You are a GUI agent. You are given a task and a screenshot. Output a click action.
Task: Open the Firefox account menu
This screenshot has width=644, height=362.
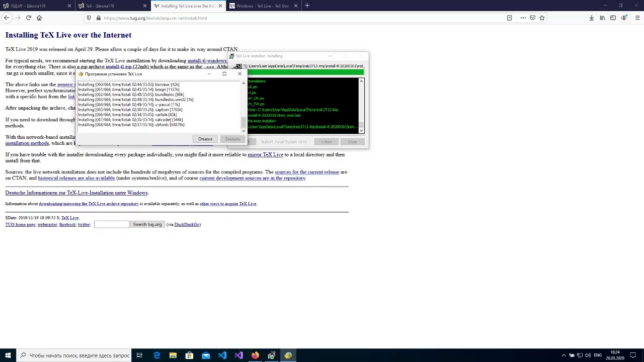(x=624, y=18)
